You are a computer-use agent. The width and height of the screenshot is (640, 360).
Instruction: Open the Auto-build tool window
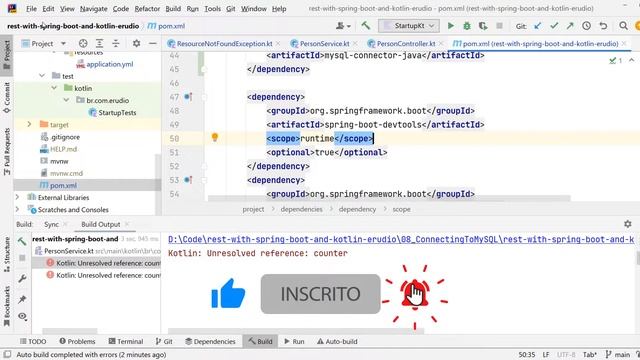(337, 341)
